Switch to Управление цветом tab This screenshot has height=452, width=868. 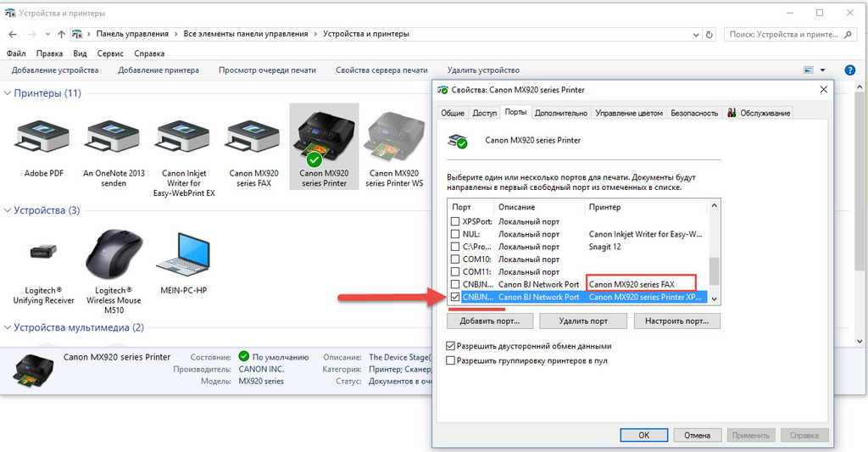coord(629,113)
